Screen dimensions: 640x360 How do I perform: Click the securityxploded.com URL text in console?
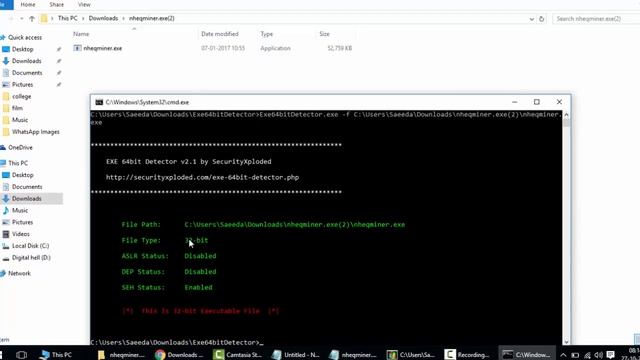(202, 178)
